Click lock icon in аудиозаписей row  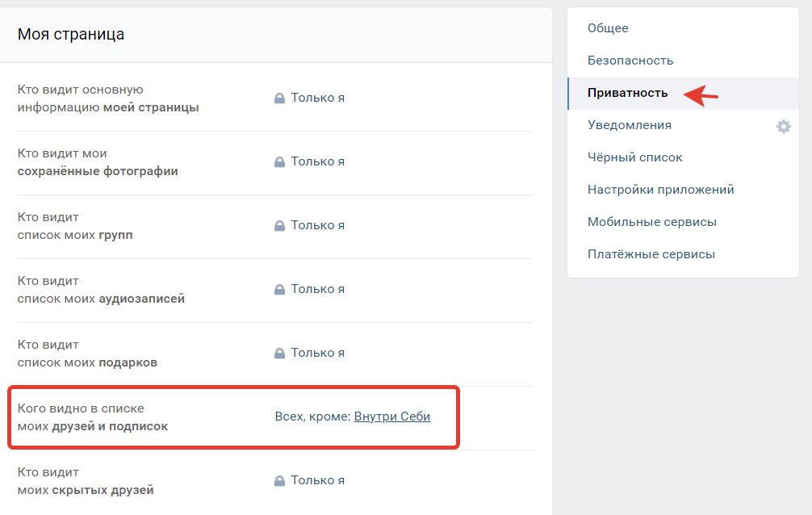click(279, 289)
